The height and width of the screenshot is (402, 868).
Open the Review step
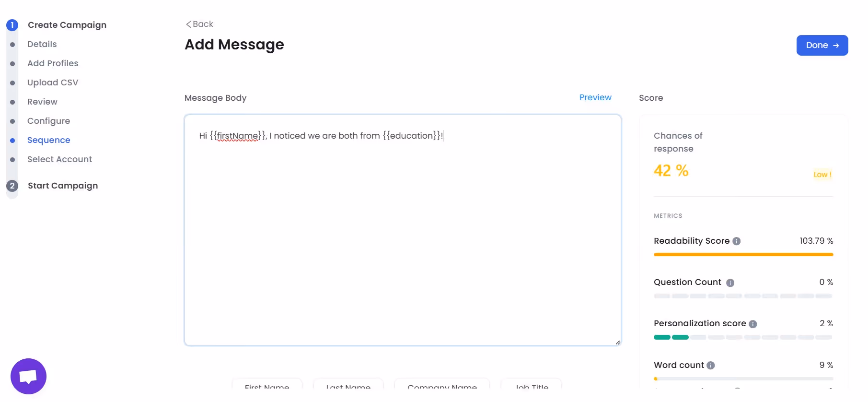[x=42, y=102]
